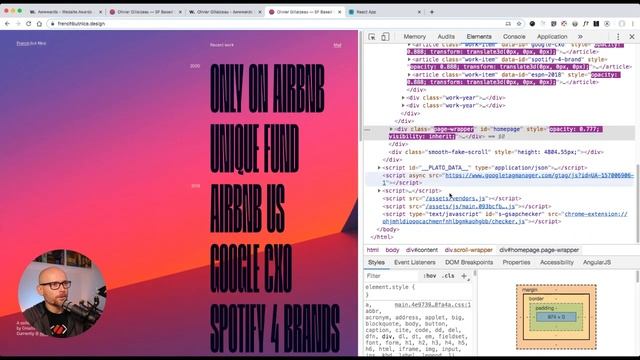Expand the second work-year div node
640x360 pixels.
pos(403,105)
